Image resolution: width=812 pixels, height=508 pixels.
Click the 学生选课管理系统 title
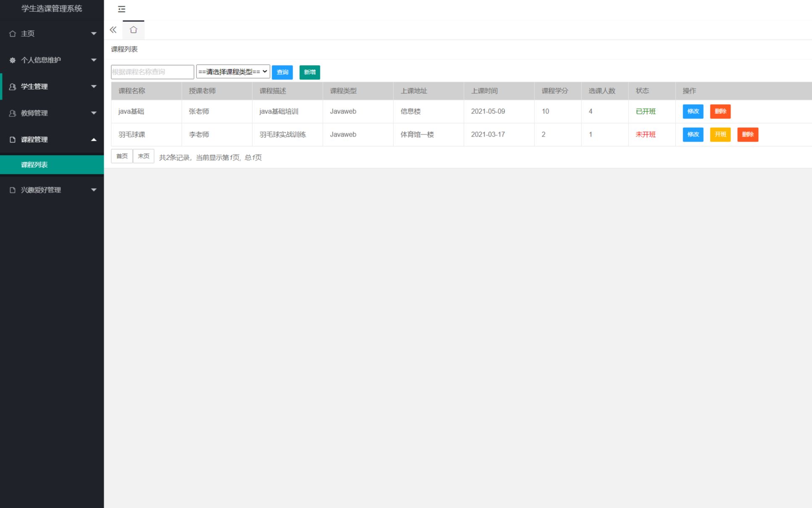pyautogui.click(x=52, y=8)
